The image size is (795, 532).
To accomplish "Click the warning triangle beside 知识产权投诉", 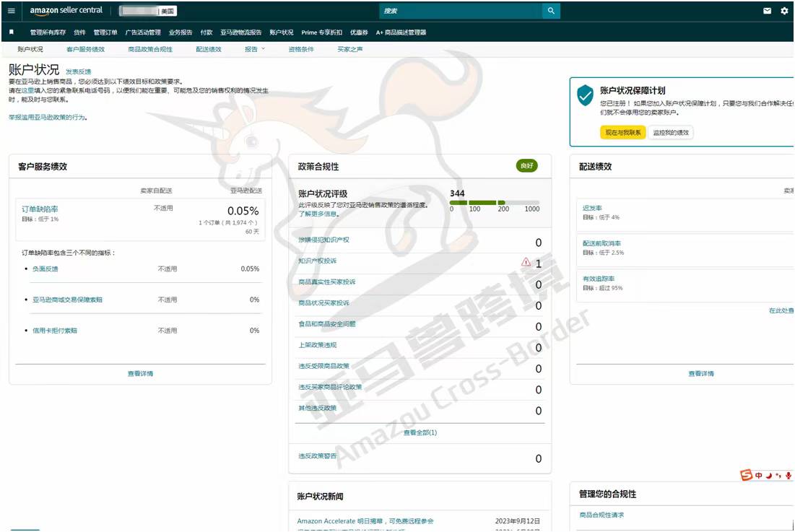I will pyautogui.click(x=526, y=262).
